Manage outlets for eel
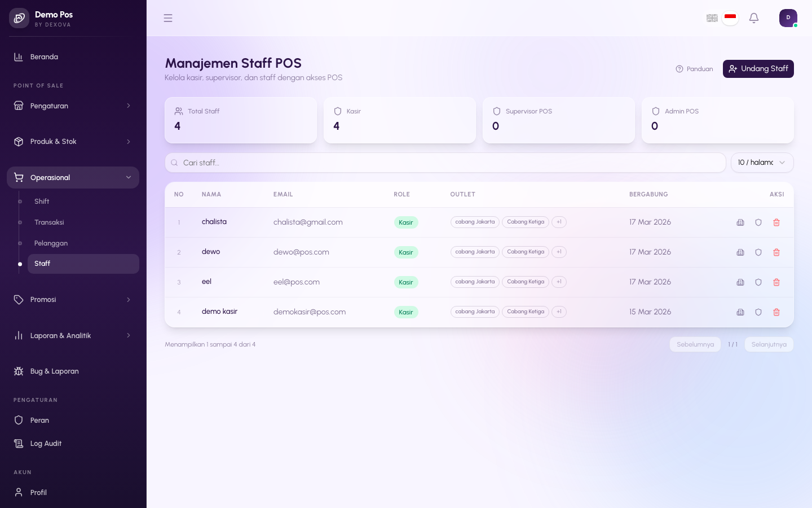Image resolution: width=812 pixels, height=508 pixels. (740, 282)
